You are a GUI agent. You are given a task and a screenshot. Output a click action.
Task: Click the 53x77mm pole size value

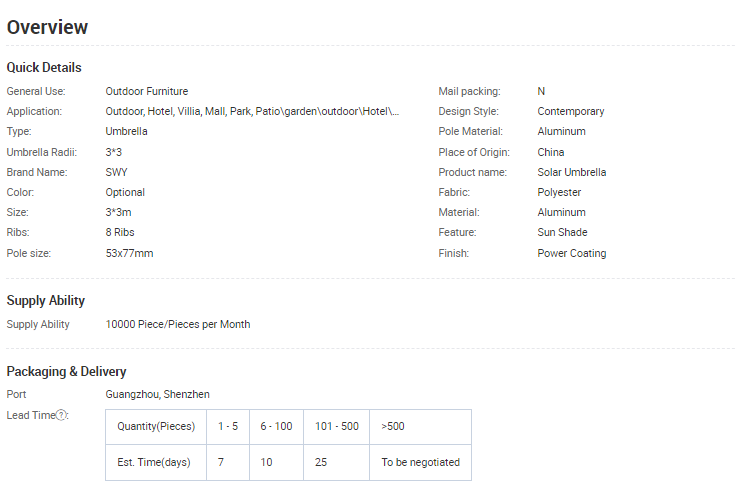[129, 253]
